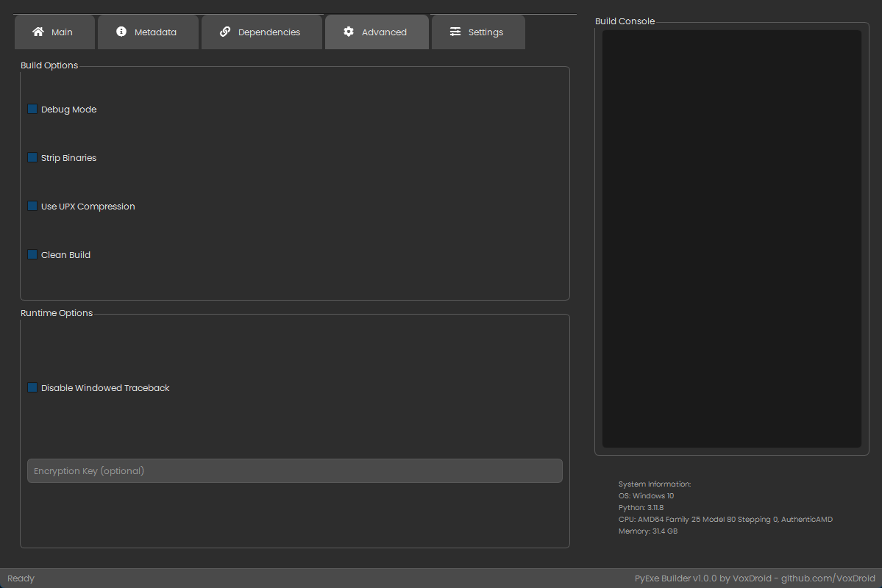Click the Python: 3.11.8 line
882x588 pixels.
641,508
